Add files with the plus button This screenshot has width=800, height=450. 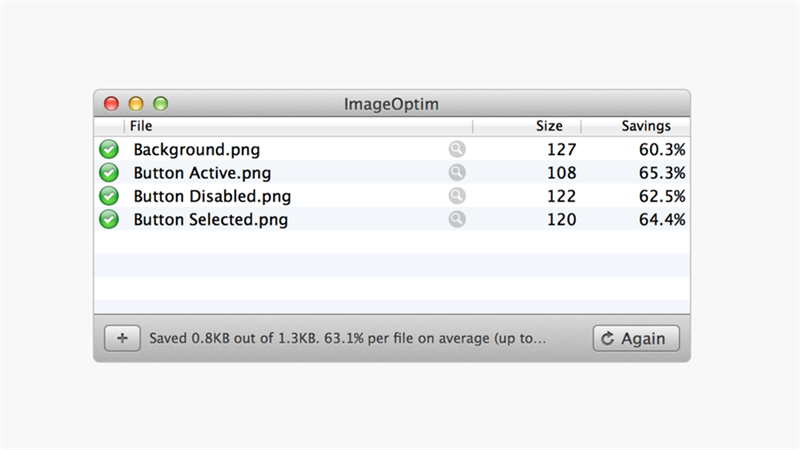point(122,338)
